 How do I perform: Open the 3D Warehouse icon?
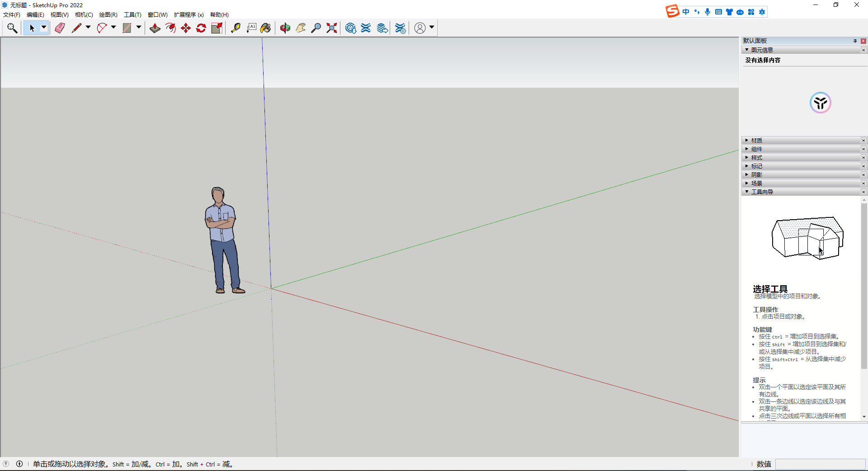(350, 28)
